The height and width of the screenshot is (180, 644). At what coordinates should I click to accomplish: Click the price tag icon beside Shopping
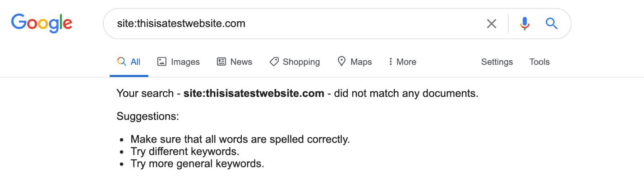tap(274, 62)
